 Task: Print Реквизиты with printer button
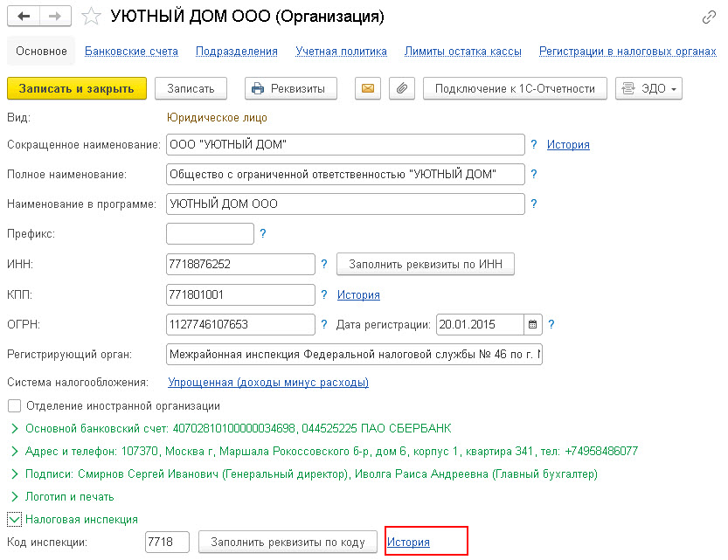(x=291, y=88)
